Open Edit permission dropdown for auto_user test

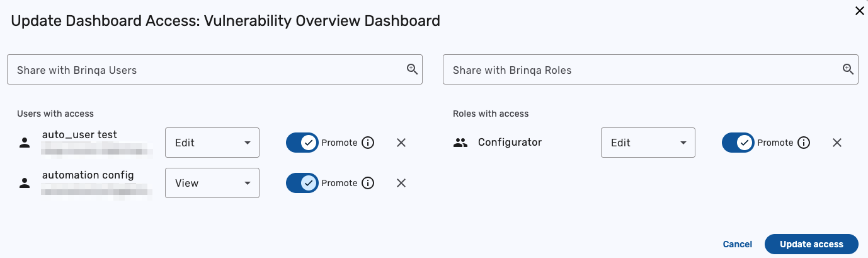tap(212, 143)
